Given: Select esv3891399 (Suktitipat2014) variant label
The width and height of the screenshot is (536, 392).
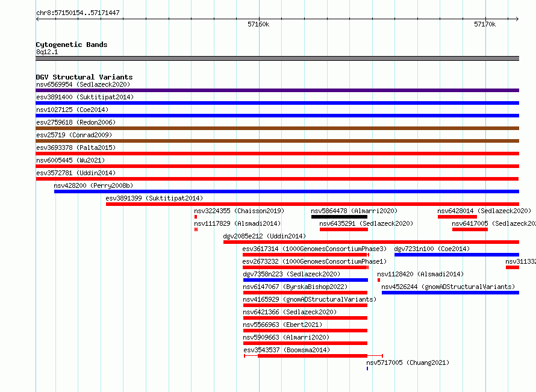Looking at the screenshot, I should click(x=154, y=198).
